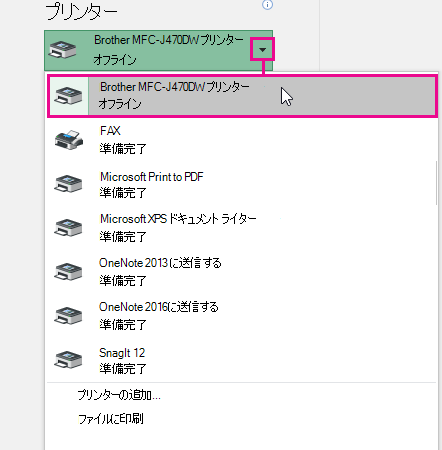Click プリンターの追加... menu entry
Image resolution: width=442 pixels, height=450 pixels.
119,395
